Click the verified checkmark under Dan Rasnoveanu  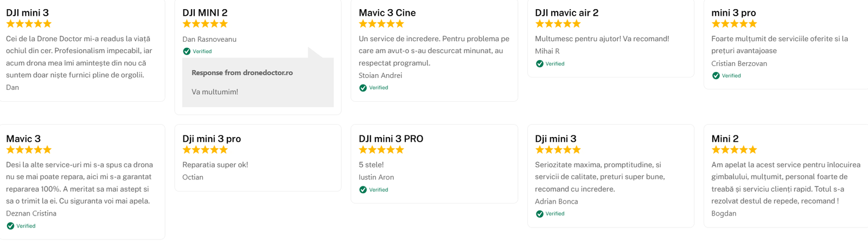coord(187,51)
